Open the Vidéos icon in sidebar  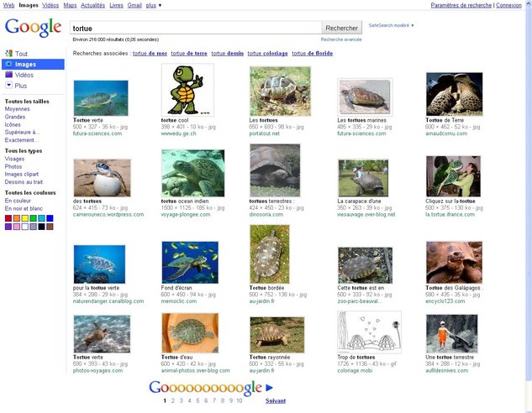(9, 75)
